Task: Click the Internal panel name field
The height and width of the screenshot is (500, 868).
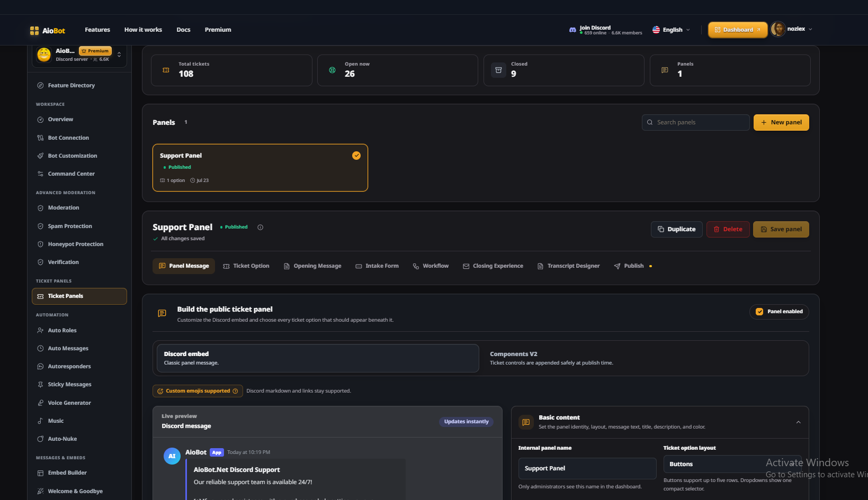Action: pos(587,469)
